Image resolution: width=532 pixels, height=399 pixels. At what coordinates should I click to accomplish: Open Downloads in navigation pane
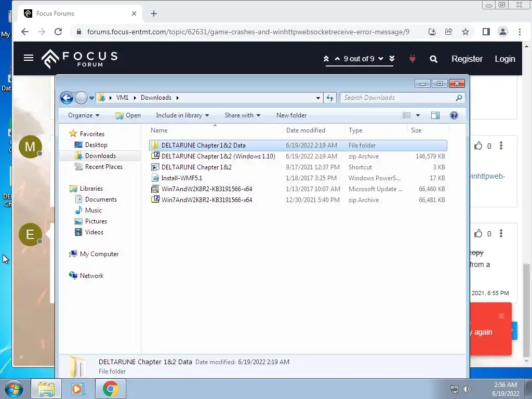coord(100,156)
